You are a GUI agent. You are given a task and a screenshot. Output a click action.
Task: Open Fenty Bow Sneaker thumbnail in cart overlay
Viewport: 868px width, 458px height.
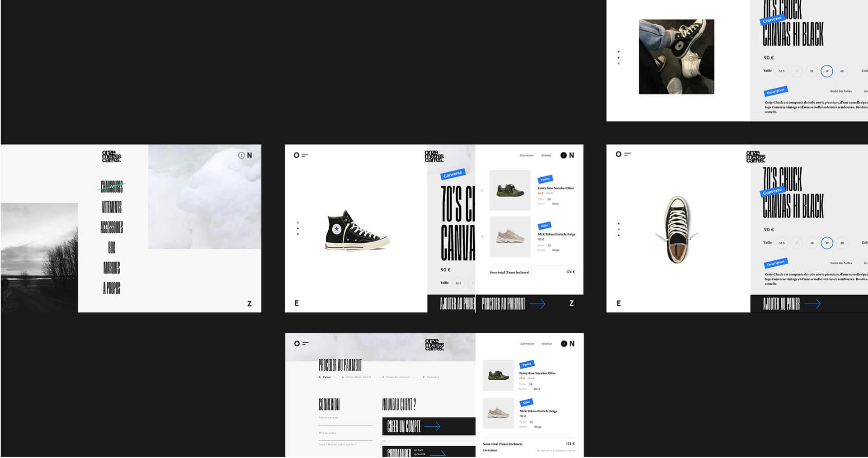[x=510, y=190]
